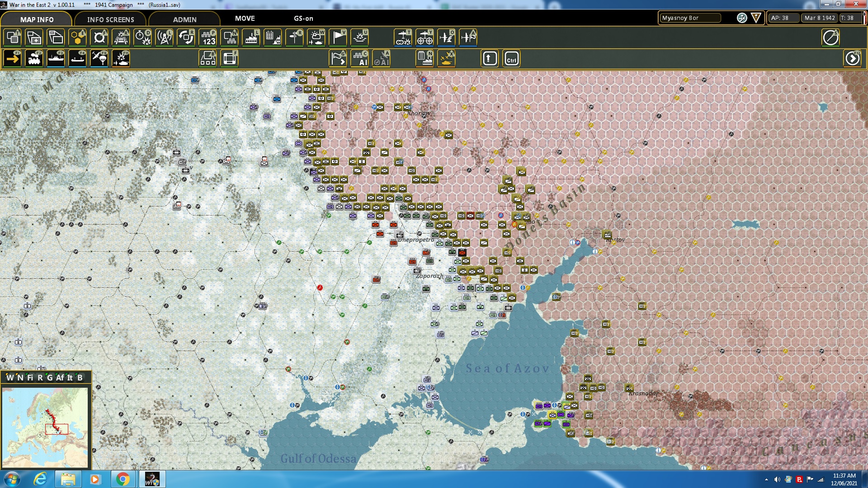
Task: Expand the extra toolbar with the F12 chevron
Action: click(853, 58)
